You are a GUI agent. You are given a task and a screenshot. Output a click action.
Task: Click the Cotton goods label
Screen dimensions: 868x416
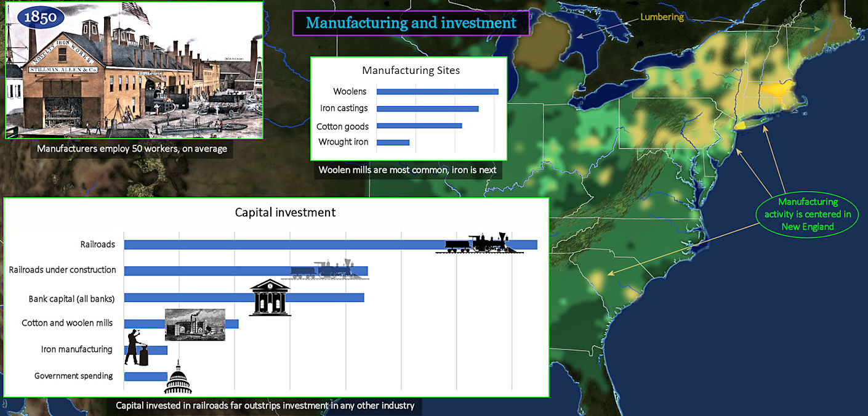[x=342, y=126]
